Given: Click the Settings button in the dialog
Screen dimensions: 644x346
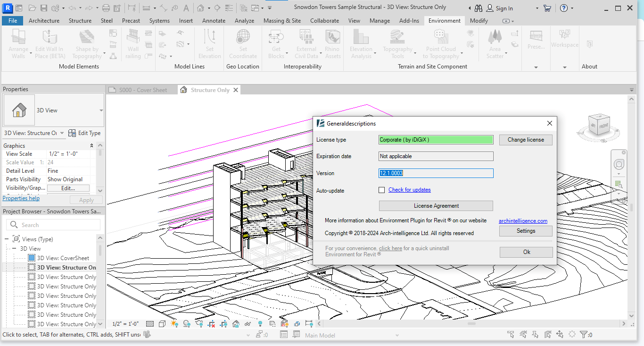Looking at the screenshot, I should 526,231.
